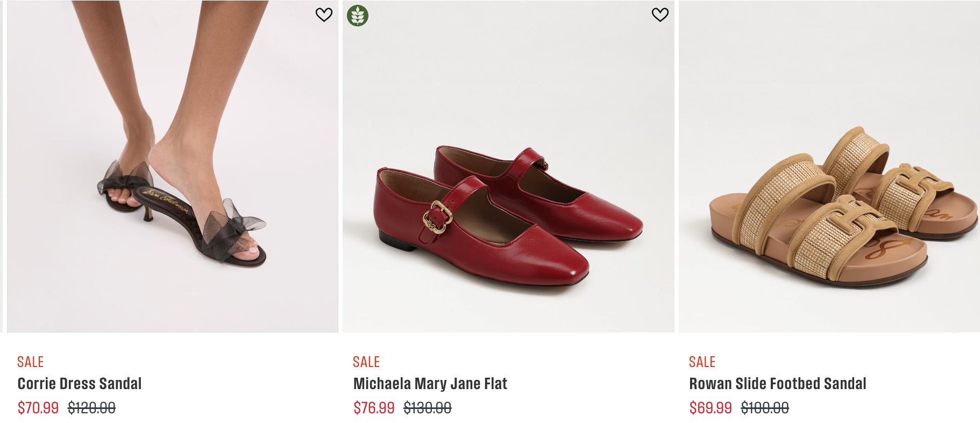Click the green leaf sustainability badge
Image resolution: width=980 pixels, height=423 pixels.
pos(358,16)
